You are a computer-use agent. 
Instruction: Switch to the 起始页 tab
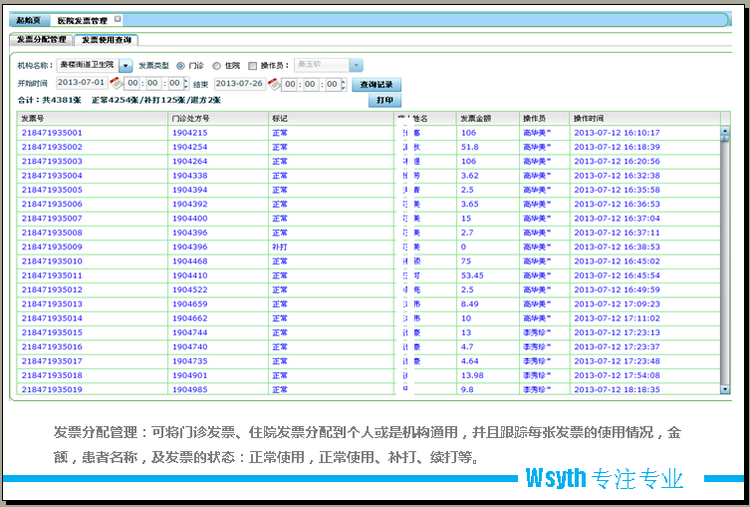point(28,21)
